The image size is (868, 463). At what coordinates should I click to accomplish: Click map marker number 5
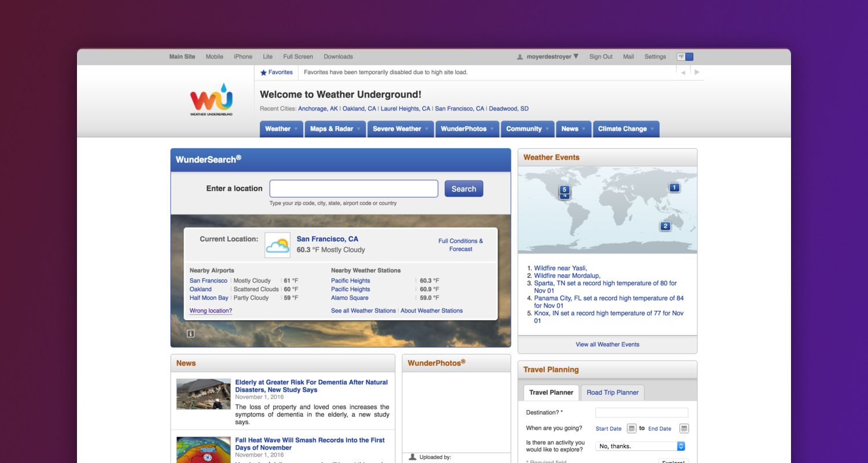pyautogui.click(x=565, y=189)
